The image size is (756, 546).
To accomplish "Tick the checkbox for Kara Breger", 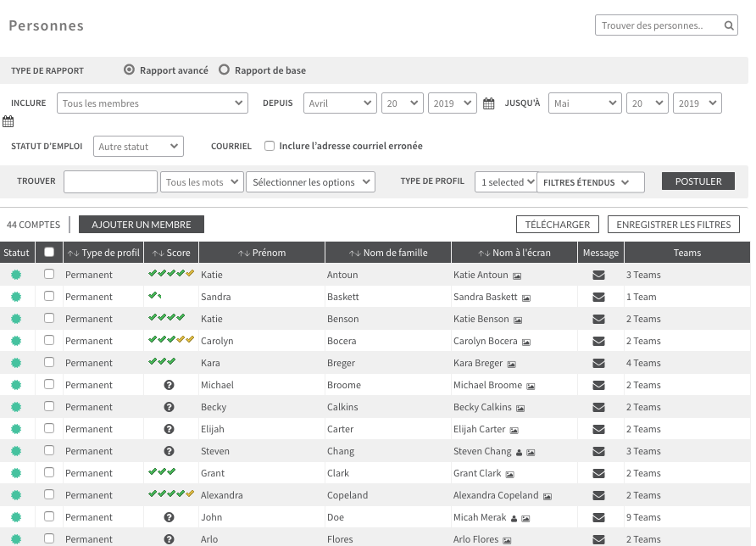I will tap(48, 362).
